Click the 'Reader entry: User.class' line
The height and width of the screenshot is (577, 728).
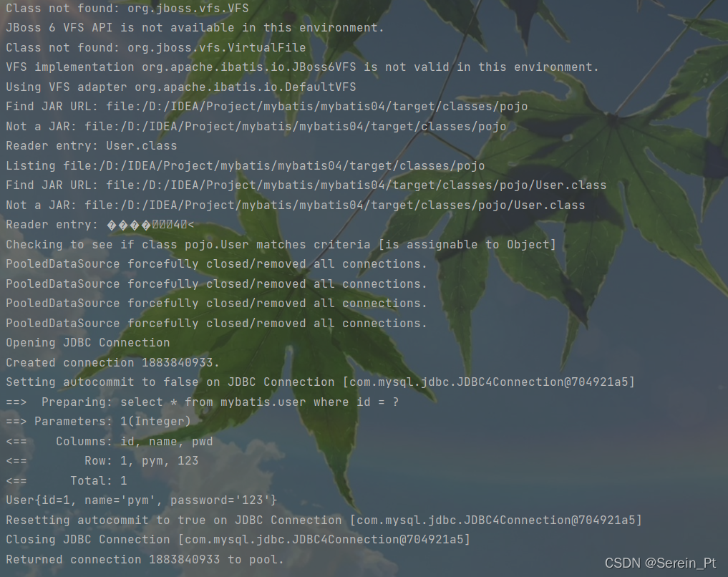(92, 146)
